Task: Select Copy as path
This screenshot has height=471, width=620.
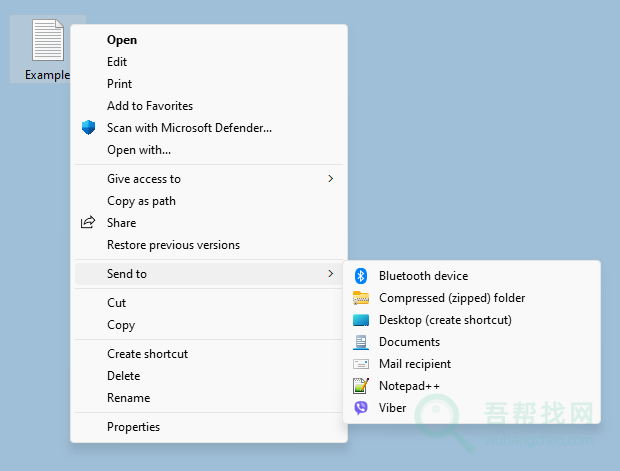Action: click(141, 201)
